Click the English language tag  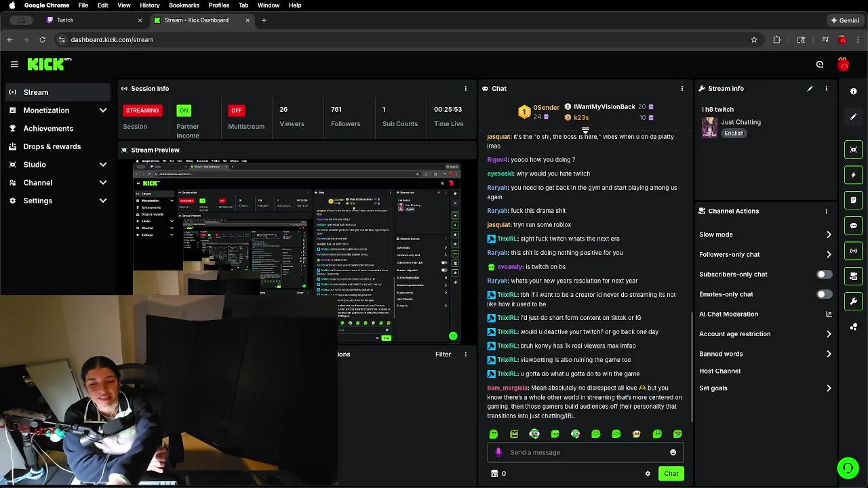point(734,134)
